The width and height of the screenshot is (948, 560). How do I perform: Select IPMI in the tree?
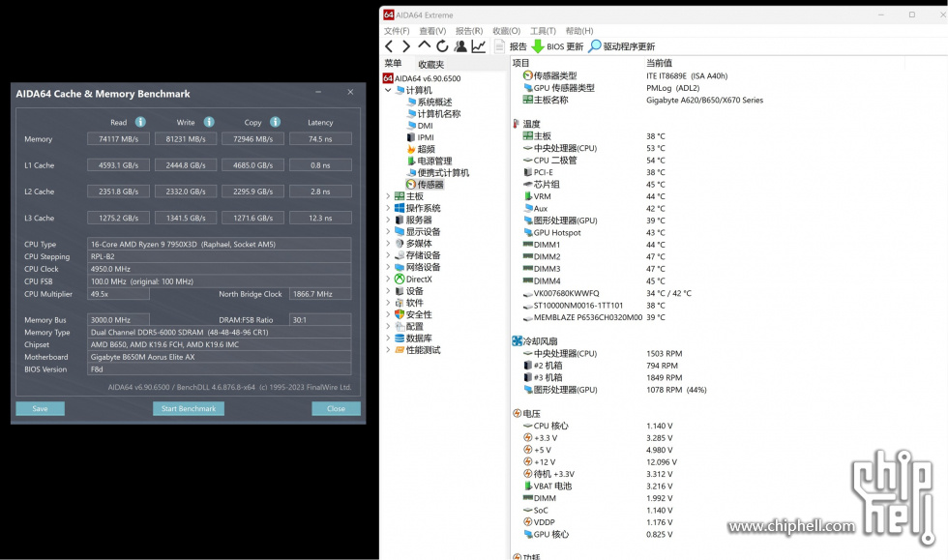coord(421,137)
